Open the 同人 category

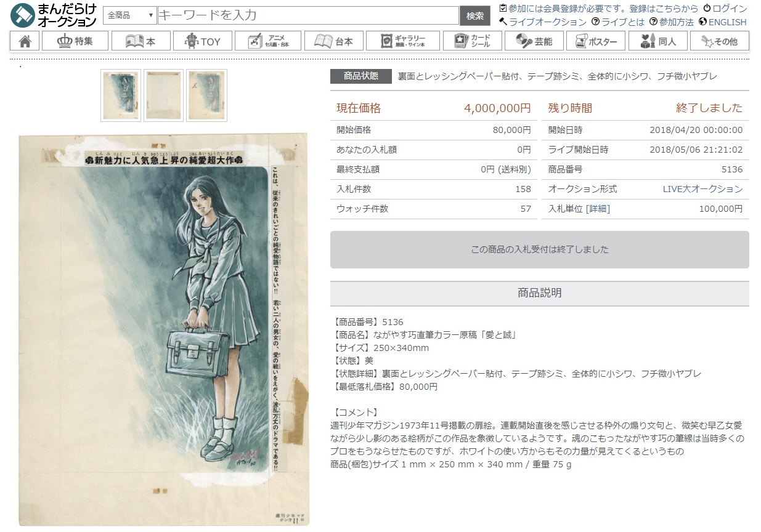657,41
